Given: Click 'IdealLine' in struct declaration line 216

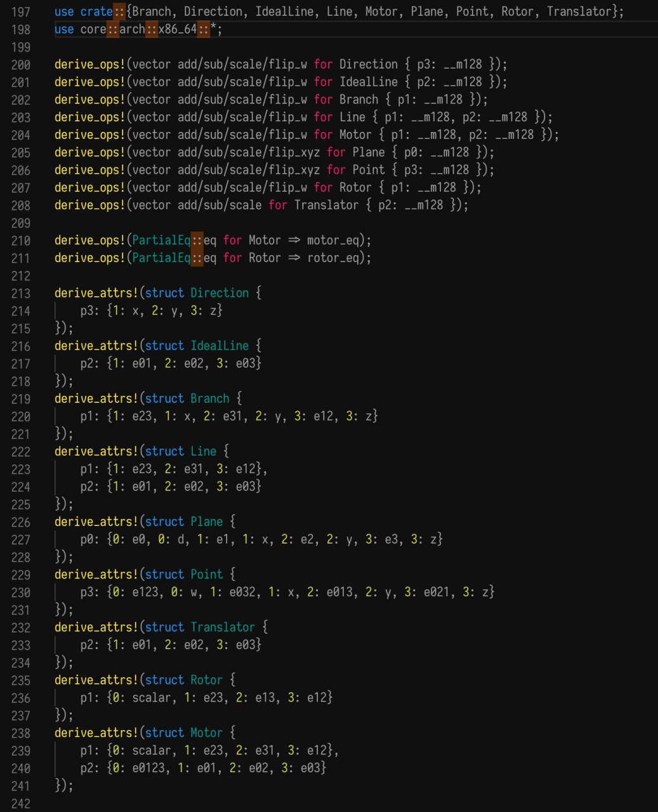Looking at the screenshot, I should click(220, 346).
